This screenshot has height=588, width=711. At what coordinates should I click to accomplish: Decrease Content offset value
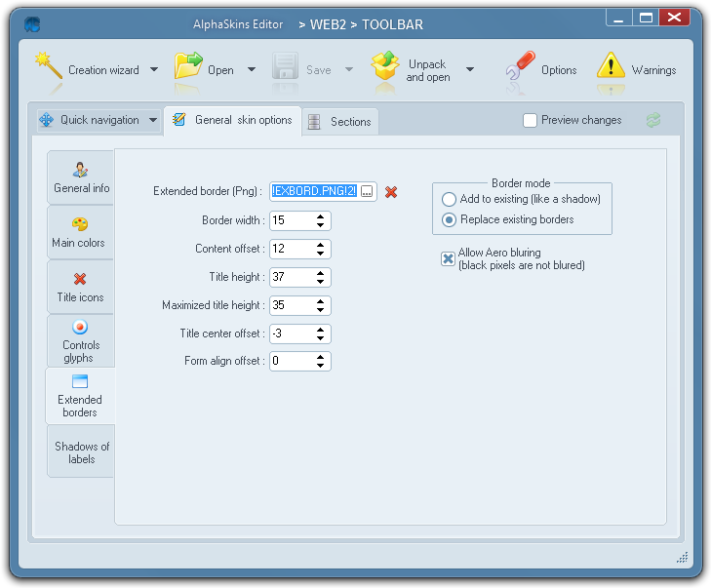point(321,253)
